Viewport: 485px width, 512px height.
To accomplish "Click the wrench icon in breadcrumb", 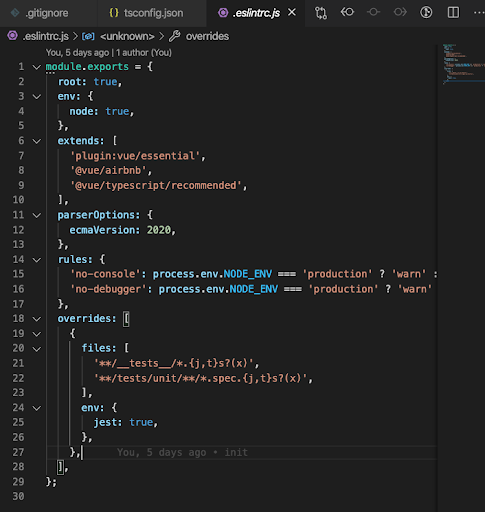I will click(175, 36).
